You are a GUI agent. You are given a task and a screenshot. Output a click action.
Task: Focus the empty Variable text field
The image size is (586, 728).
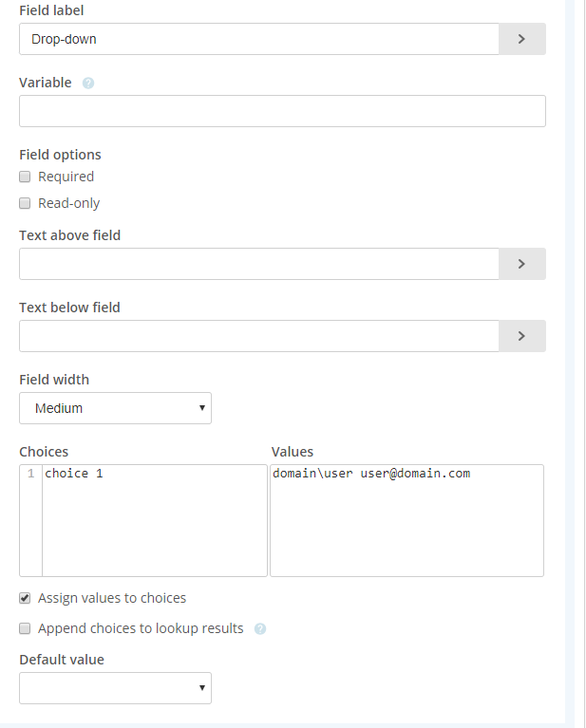[x=282, y=111]
